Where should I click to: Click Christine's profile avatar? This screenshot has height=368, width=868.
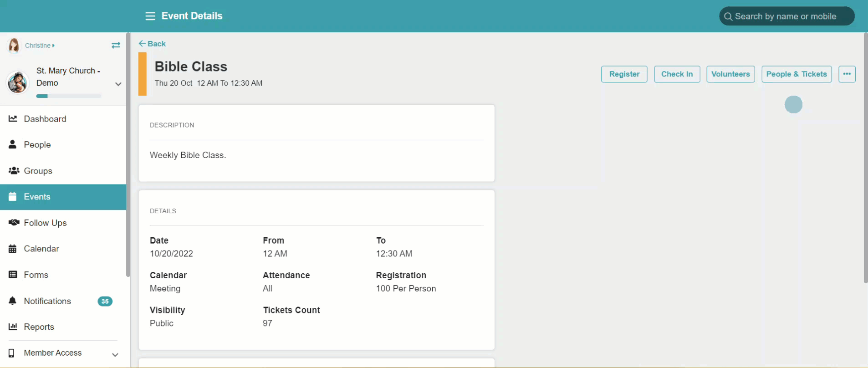pyautogui.click(x=14, y=46)
